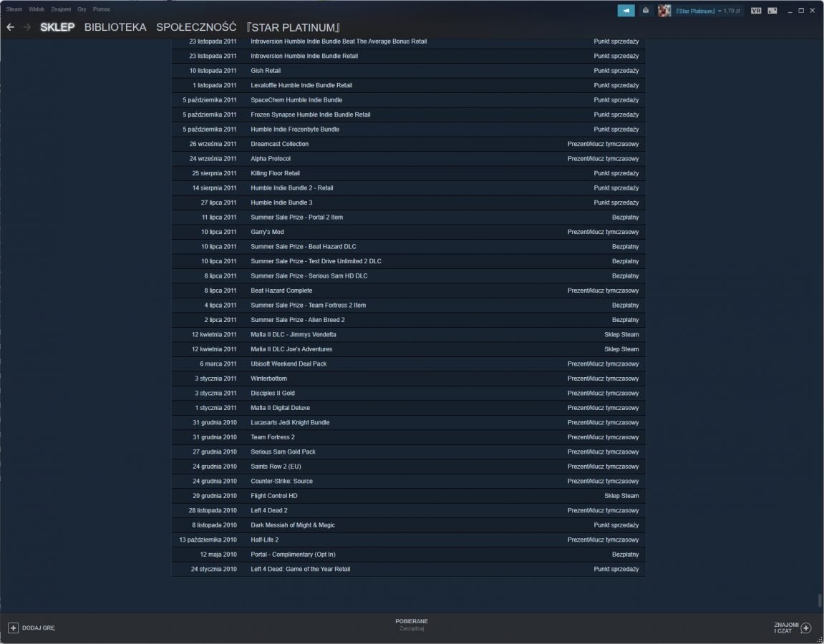The width and height of the screenshot is (824, 644).
Task: Switch to the SPOŁECZNOŚĆ tab
Action: click(196, 27)
